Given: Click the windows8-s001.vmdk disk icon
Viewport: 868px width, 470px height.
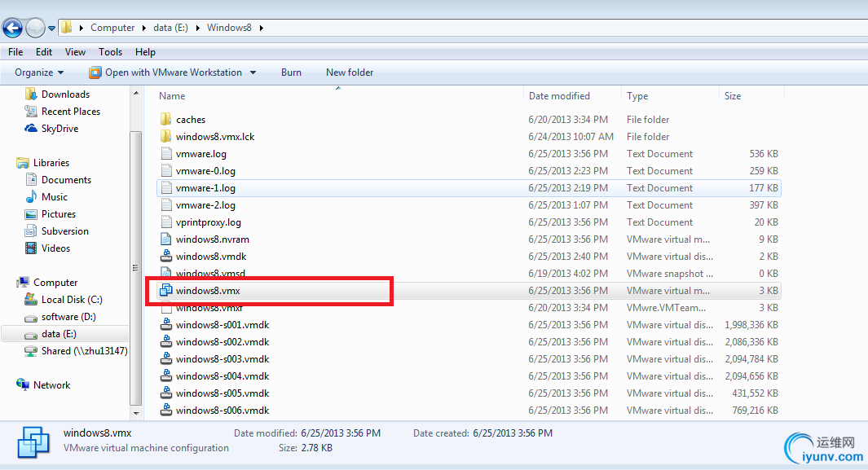Looking at the screenshot, I should coord(166,324).
